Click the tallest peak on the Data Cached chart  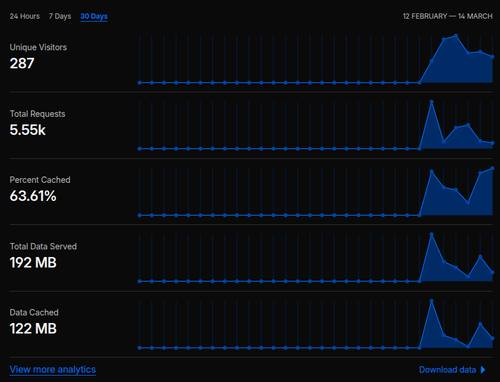point(432,301)
